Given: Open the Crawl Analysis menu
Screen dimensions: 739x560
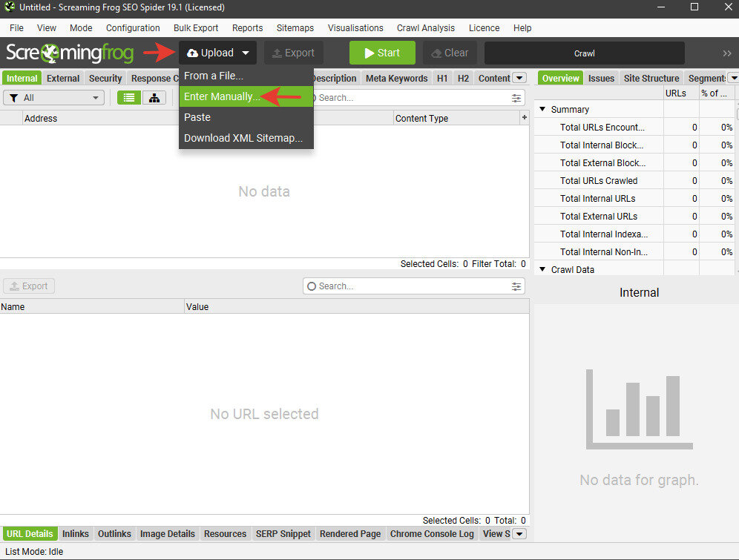Looking at the screenshot, I should (426, 27).
